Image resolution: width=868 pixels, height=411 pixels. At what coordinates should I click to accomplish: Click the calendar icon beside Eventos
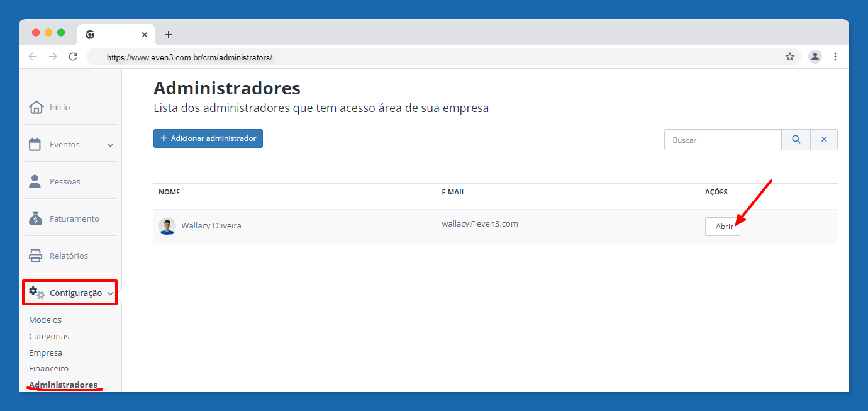(x=35, y=144)
